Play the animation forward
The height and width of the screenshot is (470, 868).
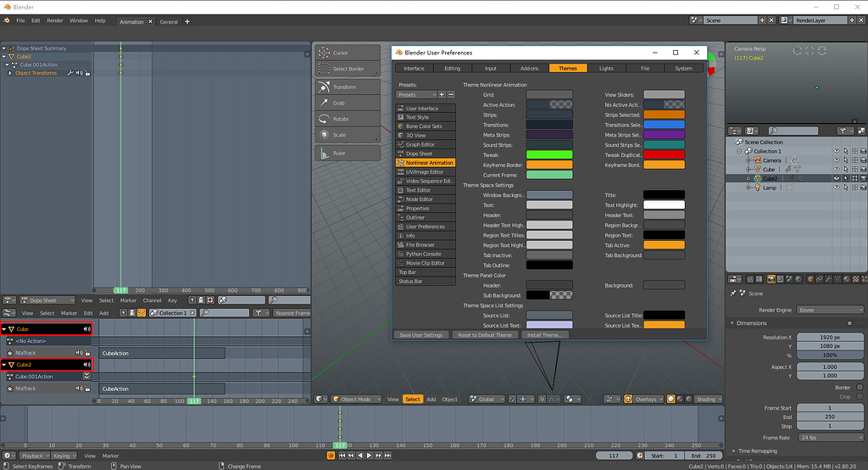[370, 456]
